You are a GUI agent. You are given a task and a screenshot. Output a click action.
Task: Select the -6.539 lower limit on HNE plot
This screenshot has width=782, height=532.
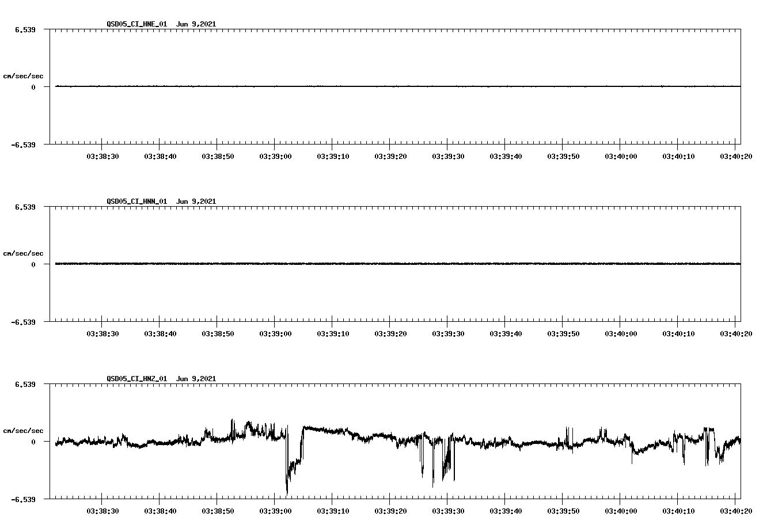23,145
